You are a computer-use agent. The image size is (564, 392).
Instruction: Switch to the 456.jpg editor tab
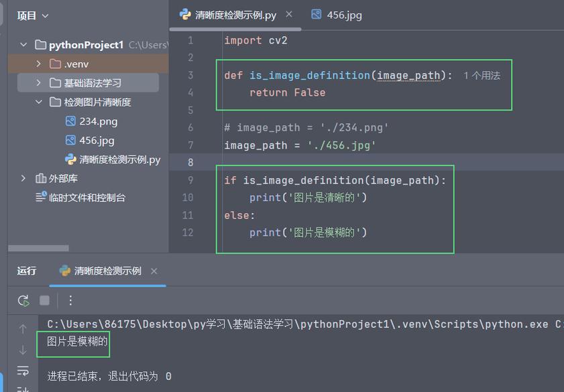tap(344, 15)
